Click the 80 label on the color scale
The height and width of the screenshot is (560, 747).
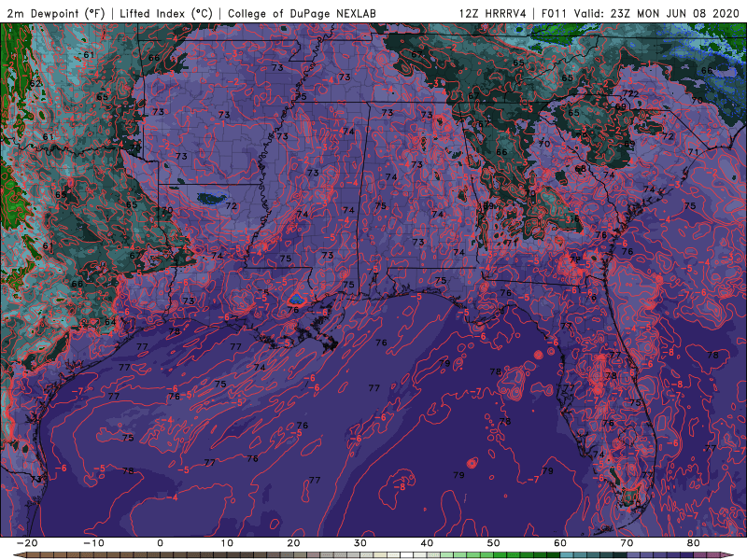tap(694, 543)
